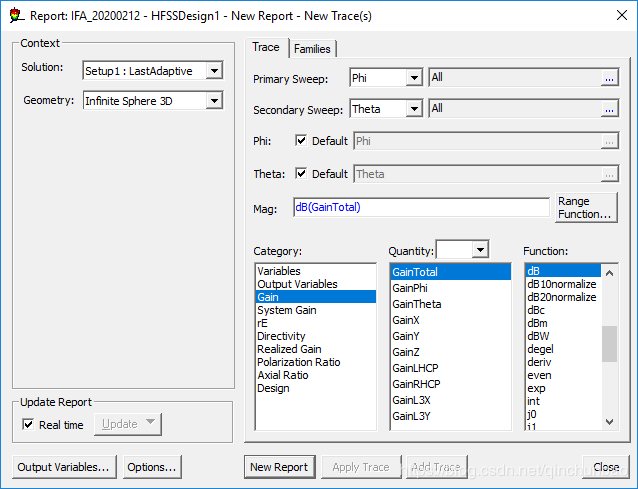Click Function list scroll up arrow
Viewport: 638px width, 489px height.
click(609, 273)
